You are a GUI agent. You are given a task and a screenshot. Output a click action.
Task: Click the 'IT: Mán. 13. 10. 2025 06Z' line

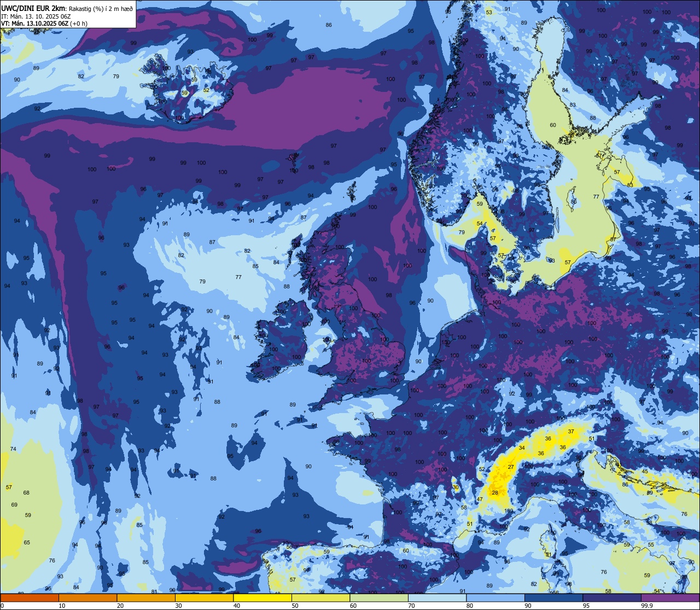35,16
